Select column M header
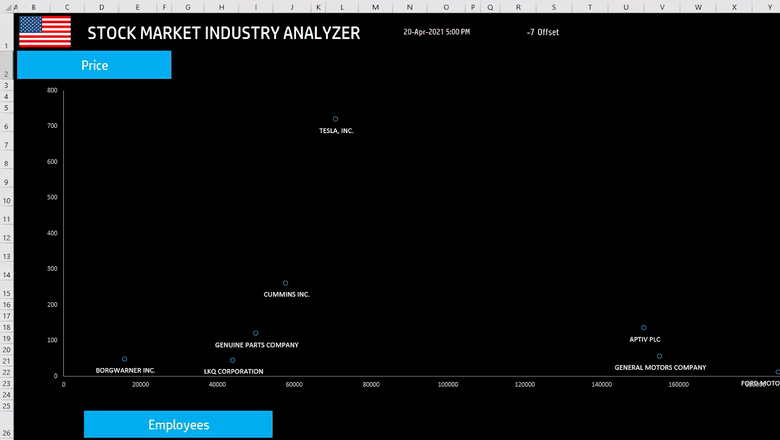 coord(375,7)
